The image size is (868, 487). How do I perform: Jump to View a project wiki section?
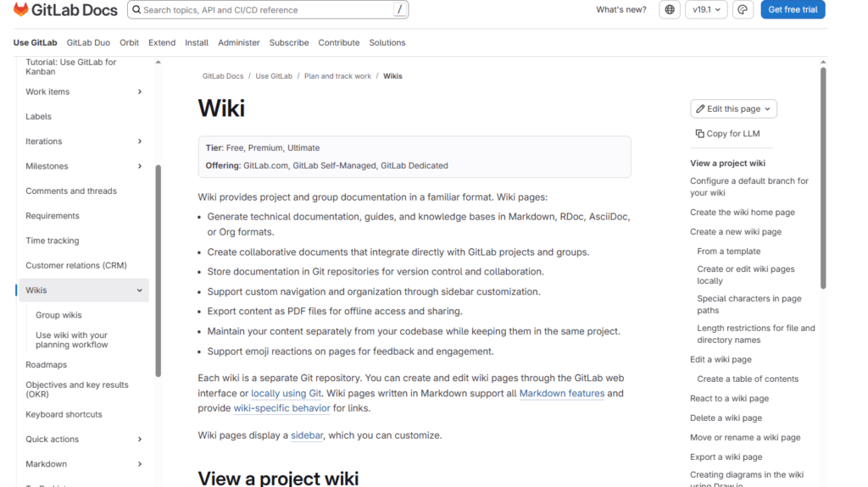click(727, 163)
